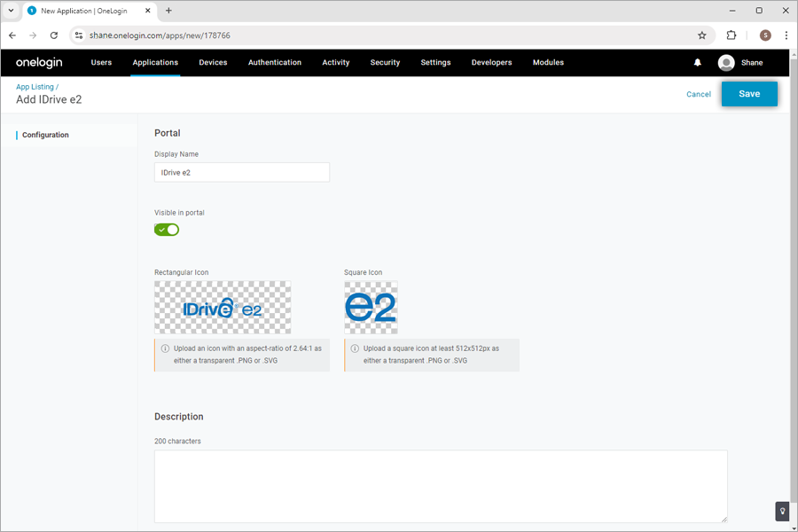The image size is (798, 532).
Task: Open the Chrome profile avatar
Action: point(765,35)
